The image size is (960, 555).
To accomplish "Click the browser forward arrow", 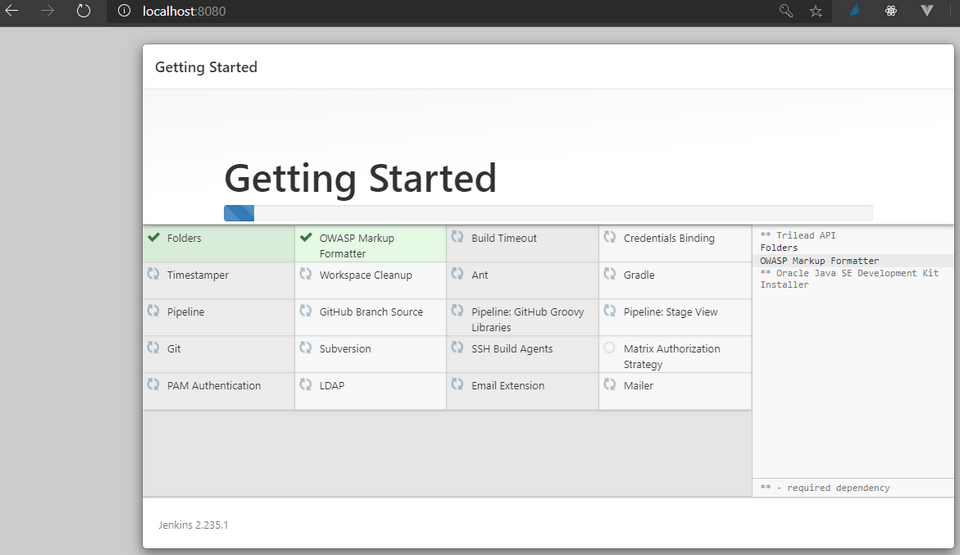I will point(47,10).
